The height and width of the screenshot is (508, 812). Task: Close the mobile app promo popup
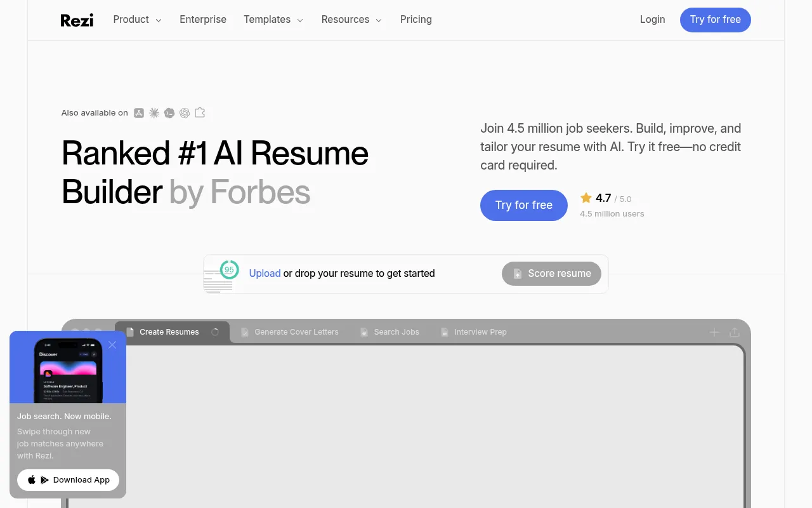[x=112, y=345]
